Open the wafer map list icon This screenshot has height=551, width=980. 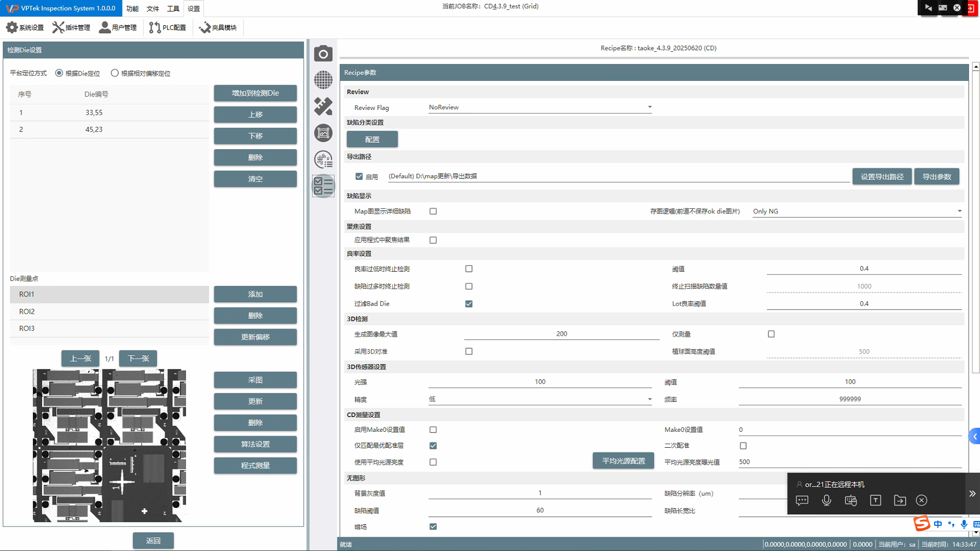[x=323, y=159]
